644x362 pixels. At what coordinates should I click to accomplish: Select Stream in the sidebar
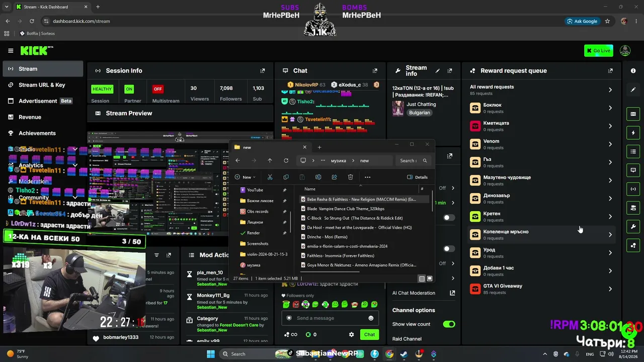point(43,69)
